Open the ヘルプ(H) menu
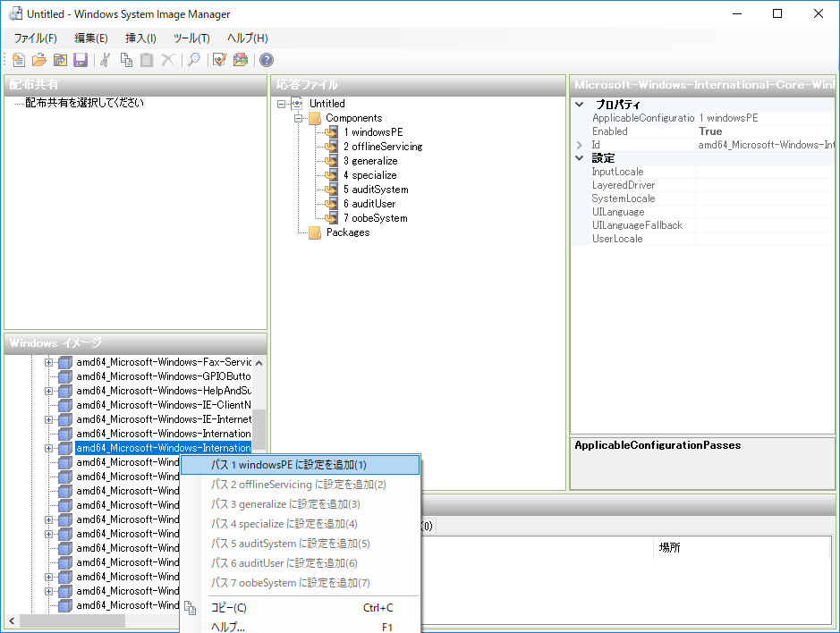The image size is (840, 633). [248, 38]
